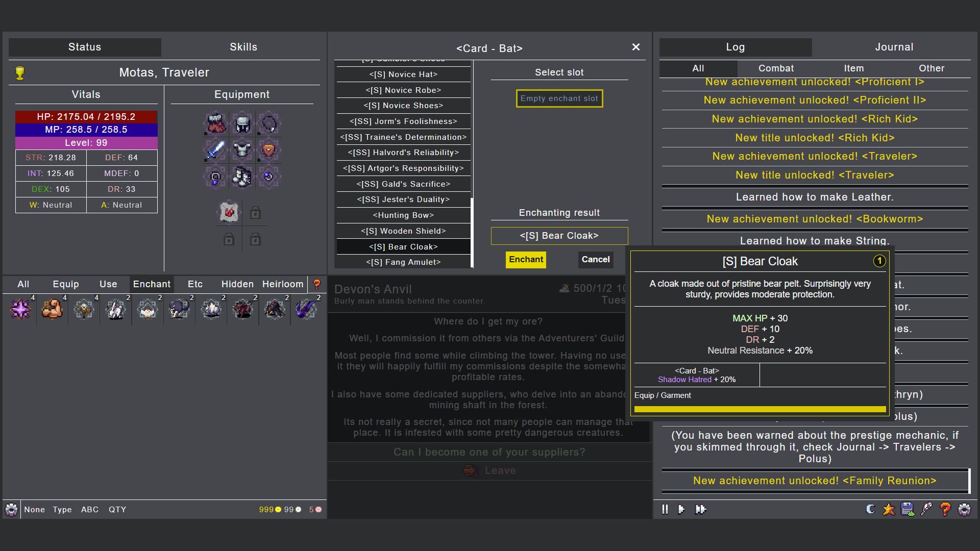This screenshot has width=980, height=551.
Task: Click the star icon in the bottom-right toolbar
Action: tap(889, 510)
